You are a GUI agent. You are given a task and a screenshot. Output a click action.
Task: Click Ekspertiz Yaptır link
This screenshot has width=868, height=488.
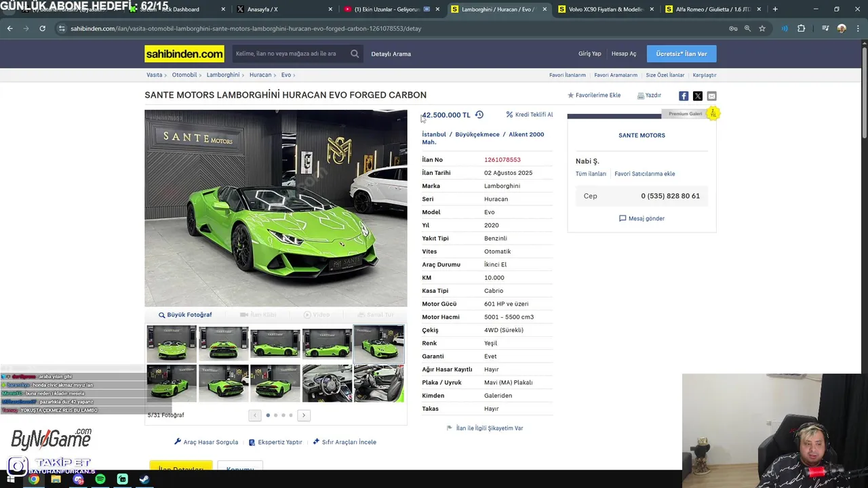[275, 442]
